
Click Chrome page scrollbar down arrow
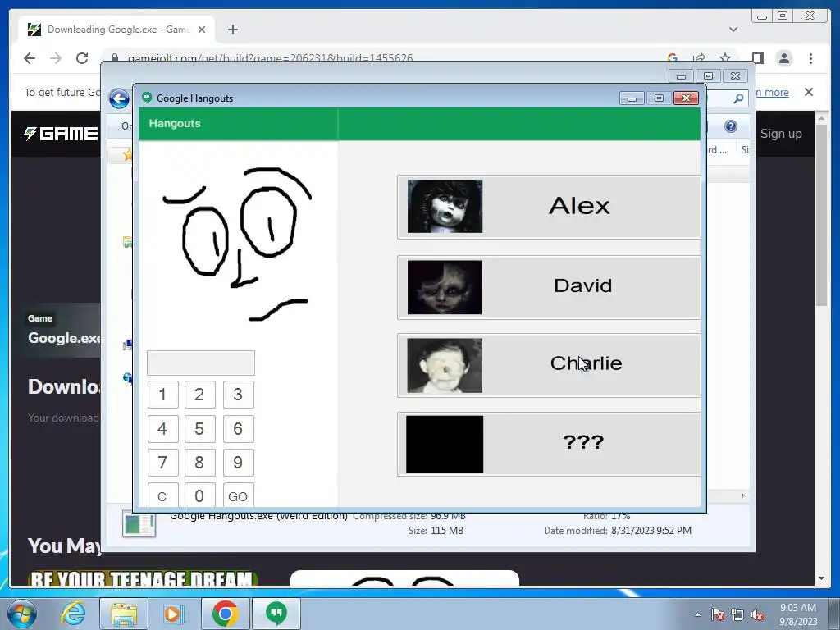(822, 578)
